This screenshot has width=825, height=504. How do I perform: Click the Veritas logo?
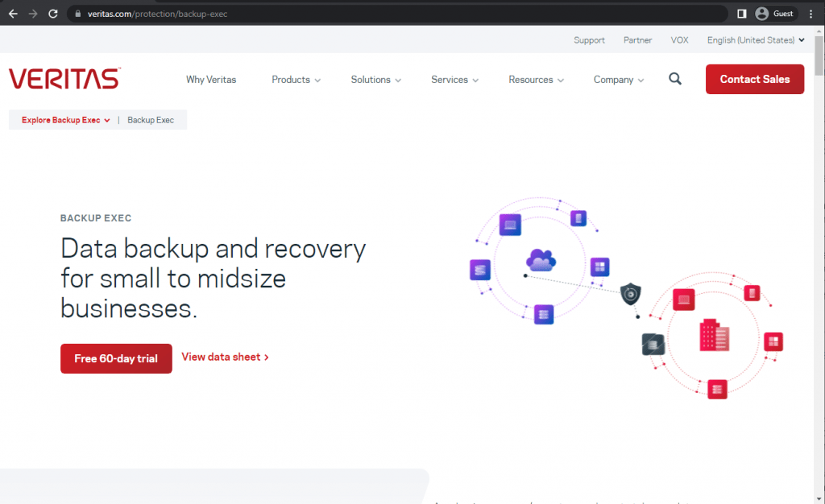coord(64,79)
